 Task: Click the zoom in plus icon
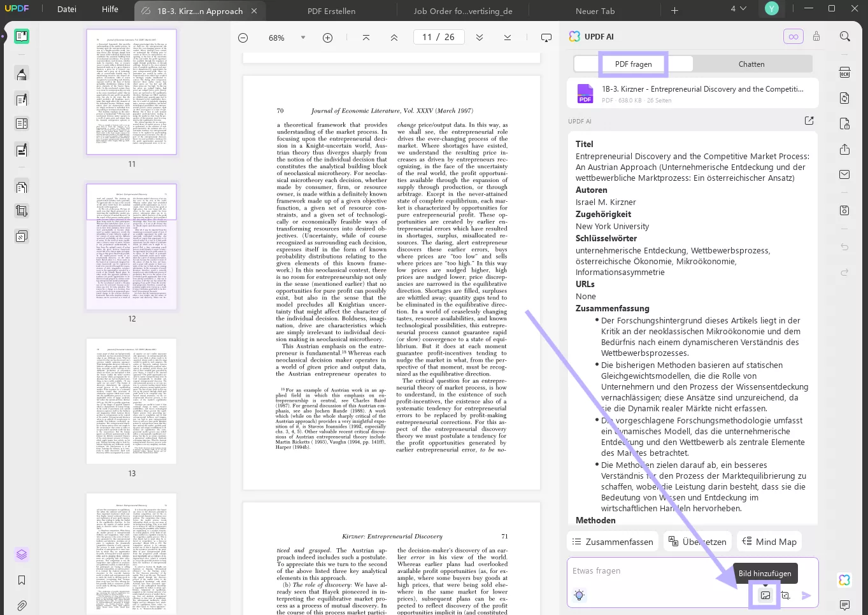[x=327, y=38]
